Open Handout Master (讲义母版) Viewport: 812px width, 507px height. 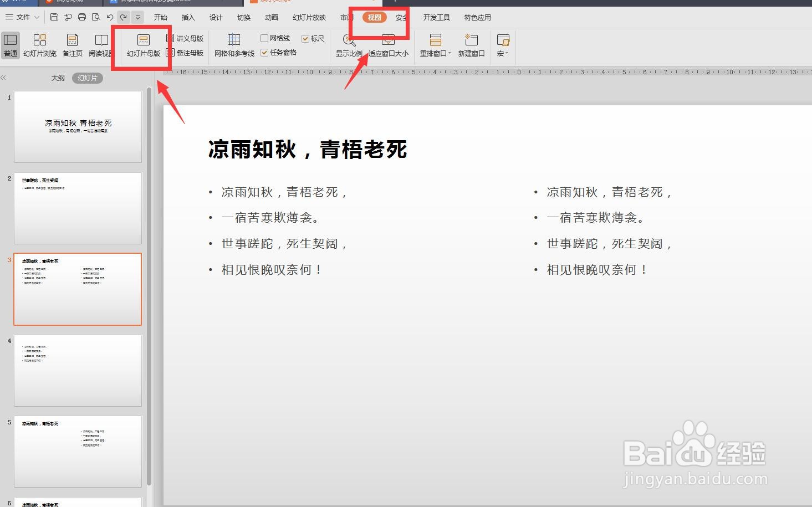coord(185,38)
